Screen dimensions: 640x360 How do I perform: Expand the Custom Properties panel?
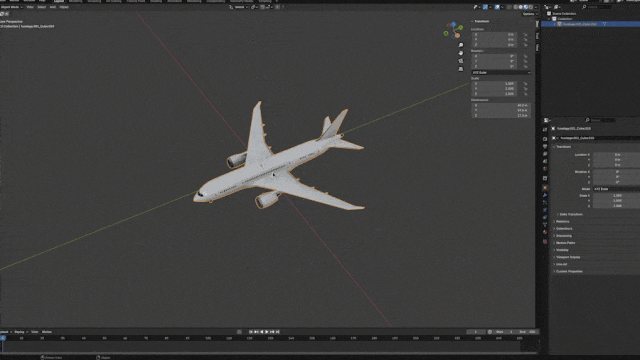pos(569,271)
